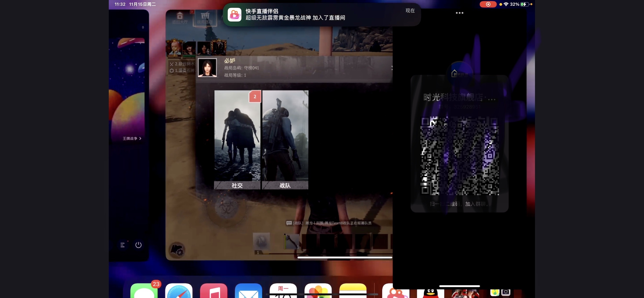Tap 战局岛屿: 守榜041 info line
Viewport: 644px width, 298px height.
click(x=241, y=68)
